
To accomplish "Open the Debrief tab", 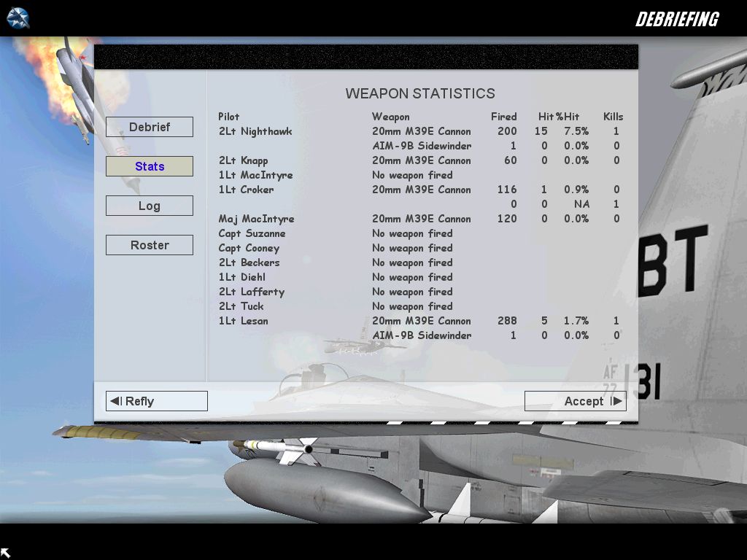I will tap(150, 127).
